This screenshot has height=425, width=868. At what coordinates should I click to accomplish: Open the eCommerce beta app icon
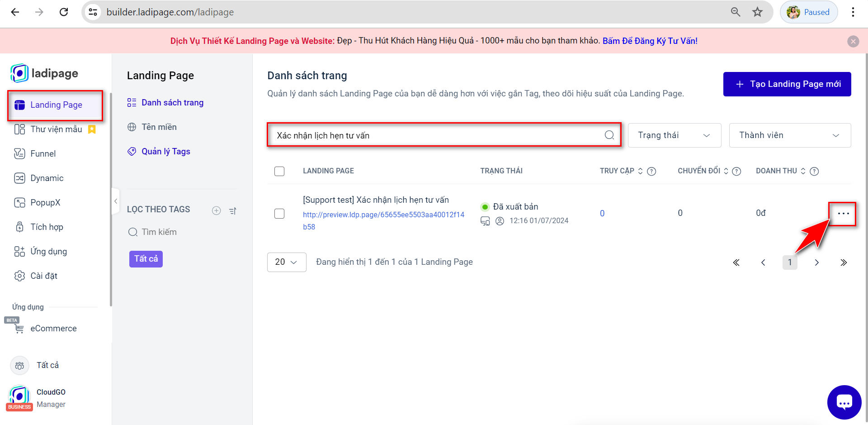(19, 328)
